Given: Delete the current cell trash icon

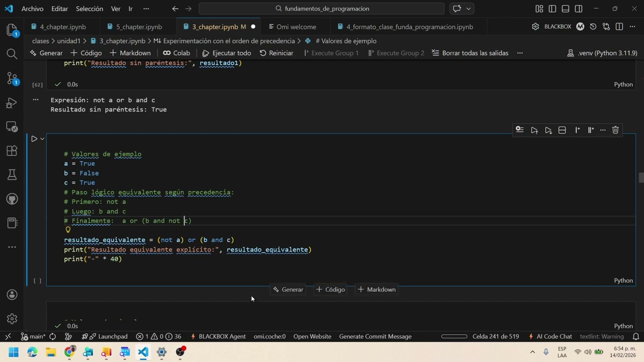Looking at the screenshot, I should (615, 130).
